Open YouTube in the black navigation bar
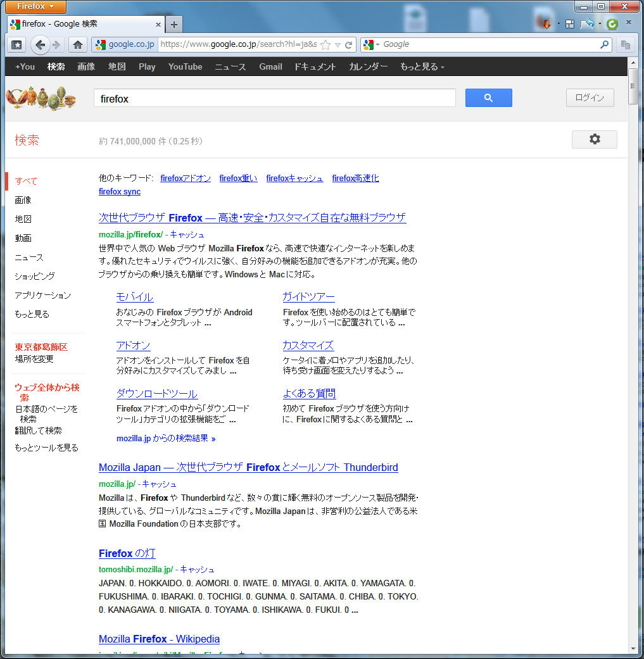The width and height of the screenshot is (644, 659). [186, 67]
